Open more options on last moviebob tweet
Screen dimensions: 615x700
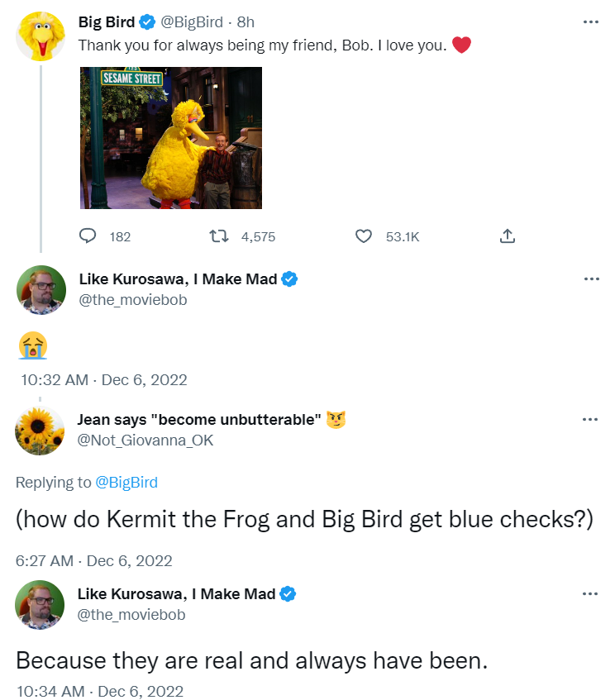[590, 593]
